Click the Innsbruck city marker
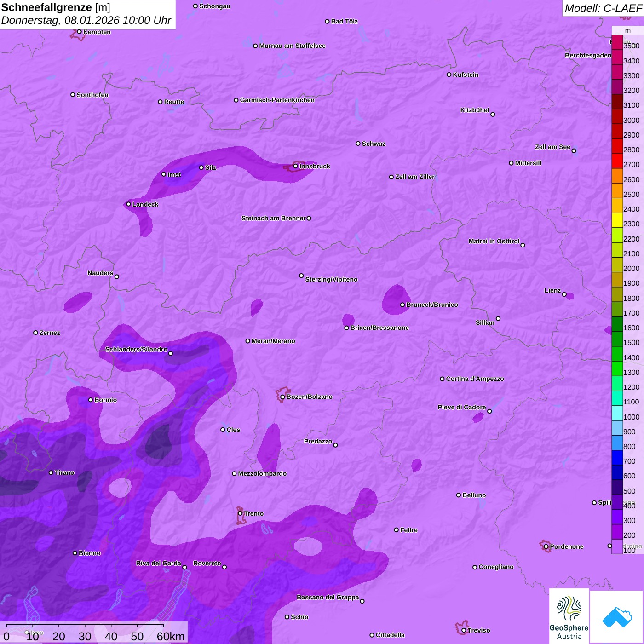The height and width of the screenshot is (644, 644). (x=296, y=166)
